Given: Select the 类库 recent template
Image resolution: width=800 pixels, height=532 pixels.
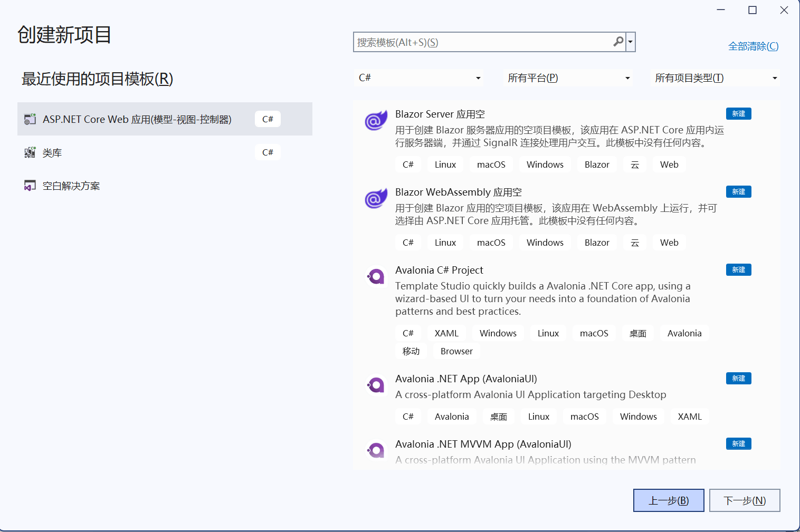Looking at the screenshot, I should click(165, 152).
